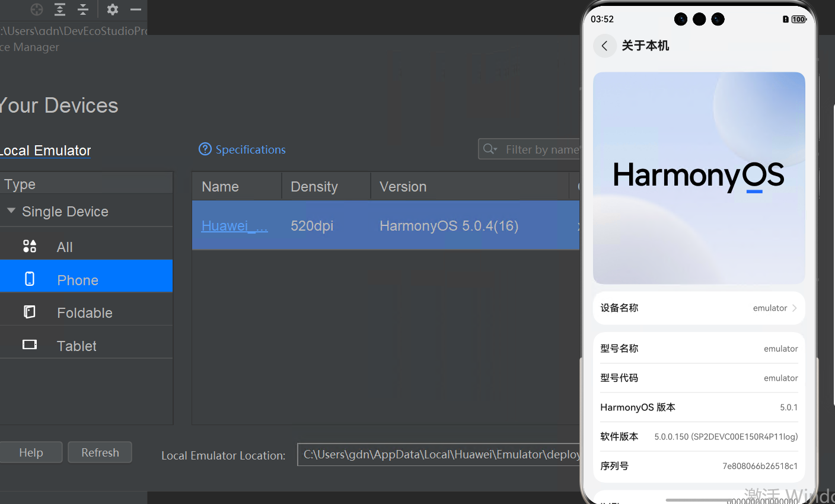Tap the 关于本机 title in emulator
835x504 pixels.
pos(645,46)
